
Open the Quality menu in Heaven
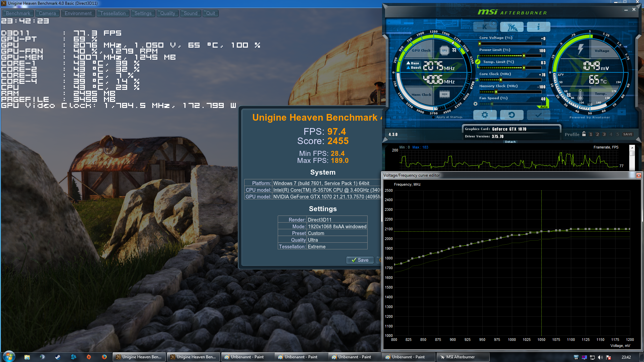167,13
